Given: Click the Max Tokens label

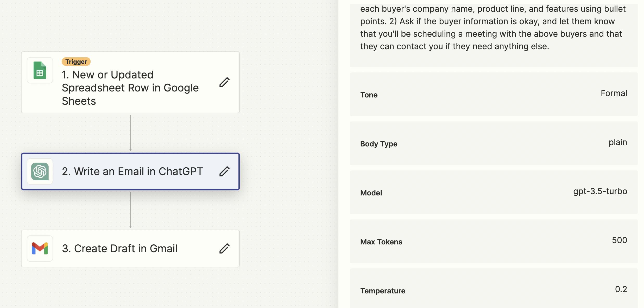Looking at the screenshot, I should (381, 242).
